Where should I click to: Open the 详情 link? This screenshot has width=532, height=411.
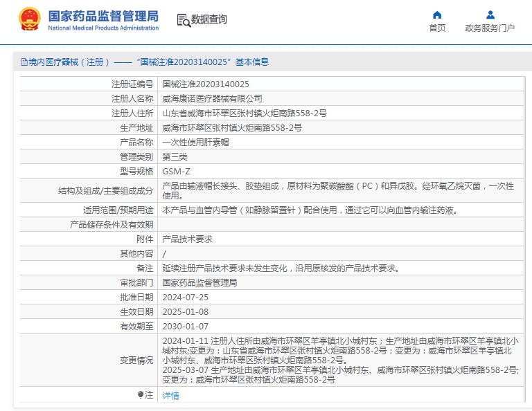170,395
